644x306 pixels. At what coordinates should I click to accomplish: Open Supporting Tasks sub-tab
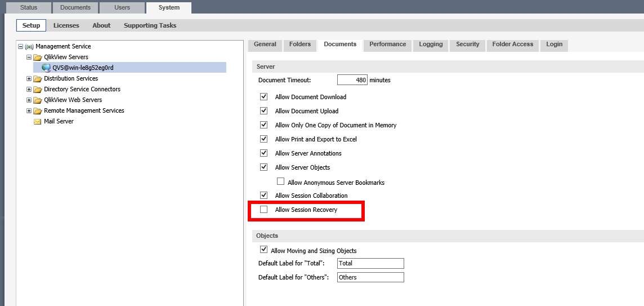tap(150, 25)
